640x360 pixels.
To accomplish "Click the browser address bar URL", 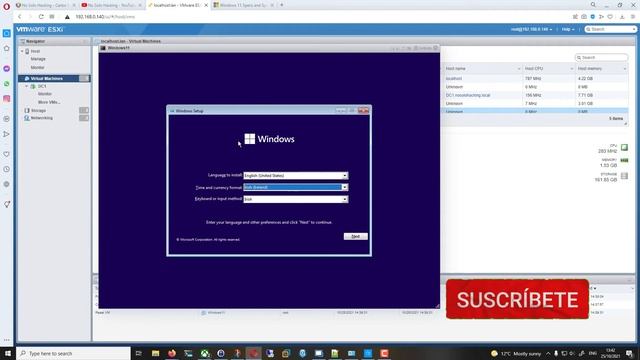I will [105, 17].
